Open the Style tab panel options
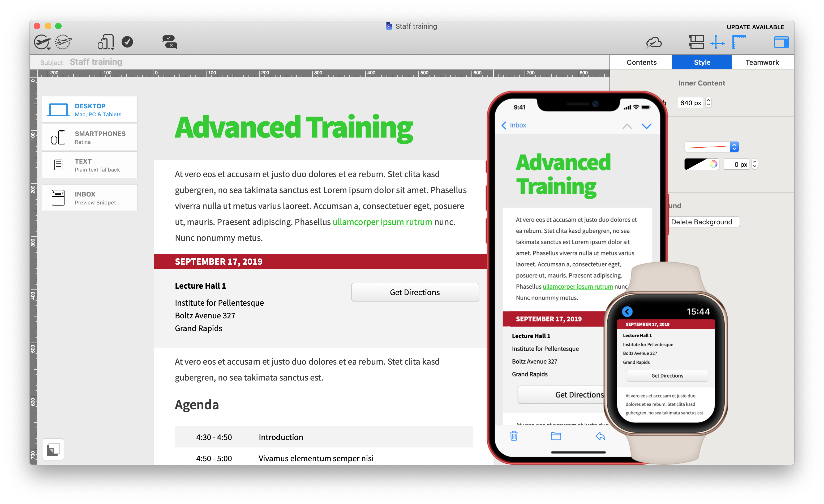The height and width of the screenshot is (504, 824). pyautogui.click(x=702, y=62)
